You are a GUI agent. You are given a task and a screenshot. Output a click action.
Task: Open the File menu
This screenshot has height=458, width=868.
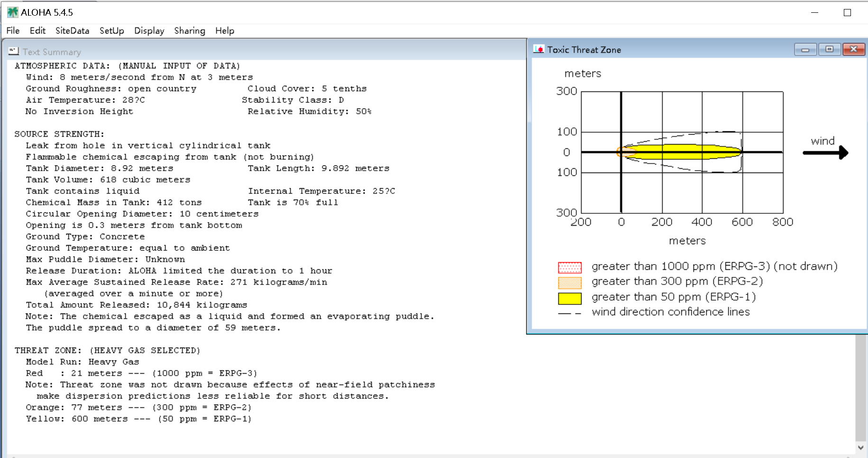[x=13, y=31]
